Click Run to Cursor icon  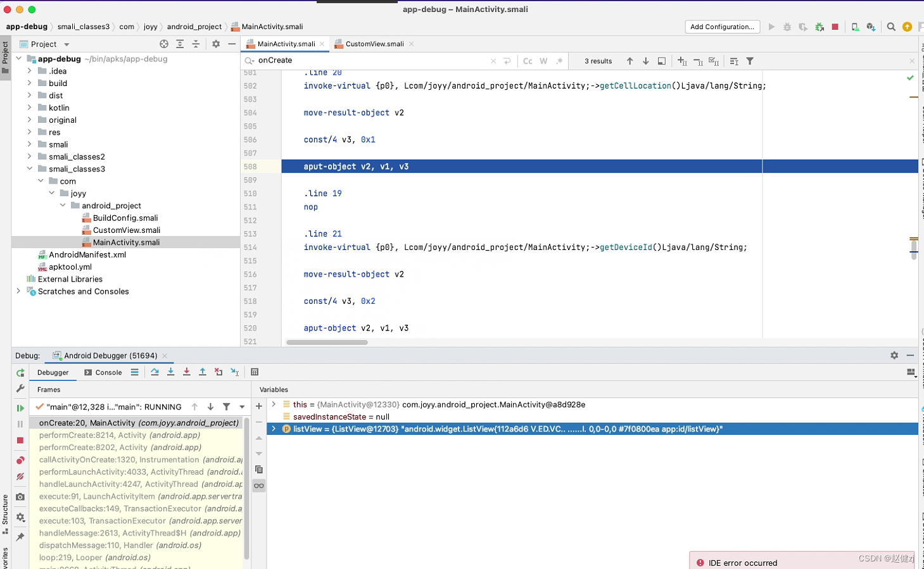pyautogui.click(x=234, y=372)
